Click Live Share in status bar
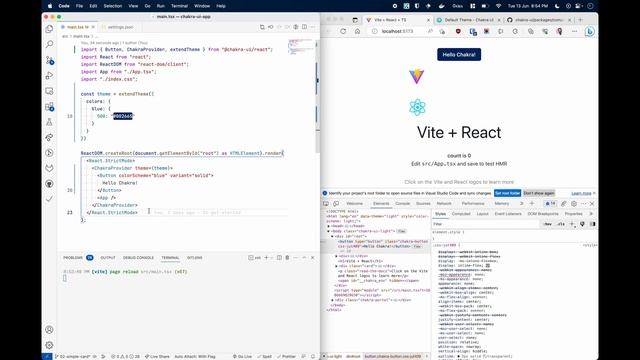The image size is (640, 360). pyautogui.click(x=157, y=356)
